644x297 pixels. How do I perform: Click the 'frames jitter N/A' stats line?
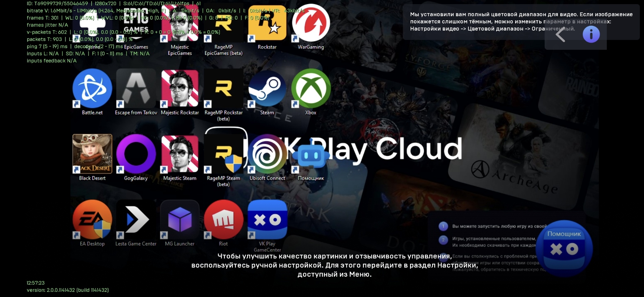pos(47,25)
